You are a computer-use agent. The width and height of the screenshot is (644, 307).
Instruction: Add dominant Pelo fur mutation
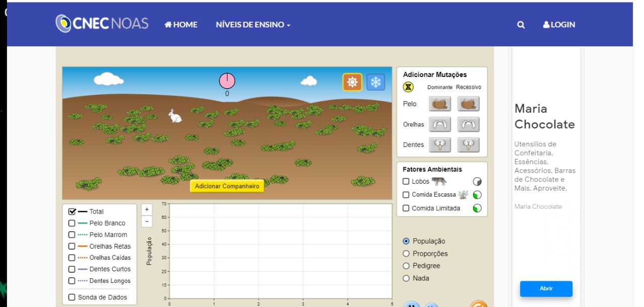[x=440, y=104]
